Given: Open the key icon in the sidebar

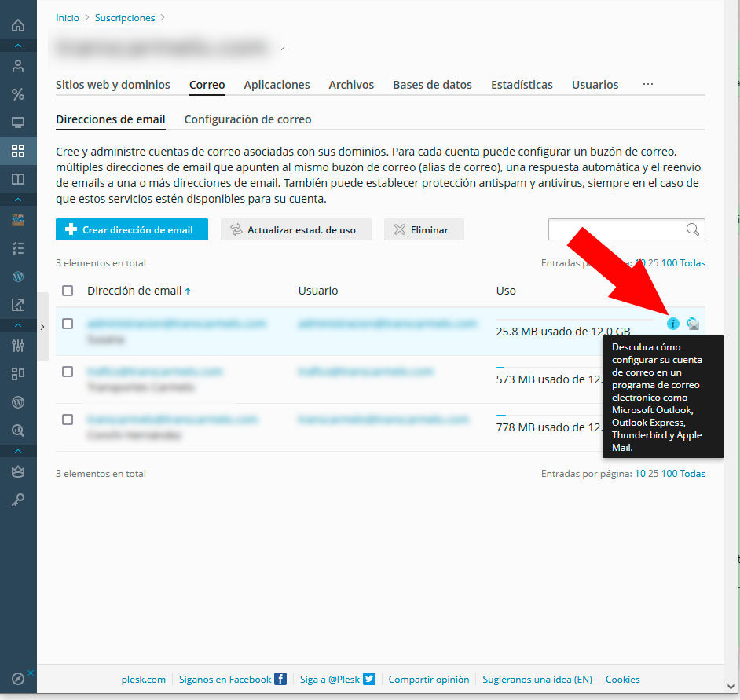Looking at the screenshot, I should (x=18, y=500).
